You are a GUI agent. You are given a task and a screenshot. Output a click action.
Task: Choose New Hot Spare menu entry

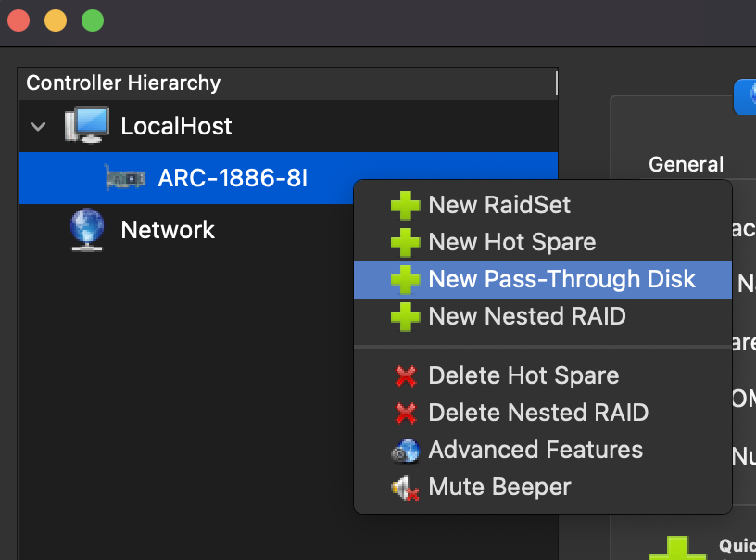tap(543, 242)
